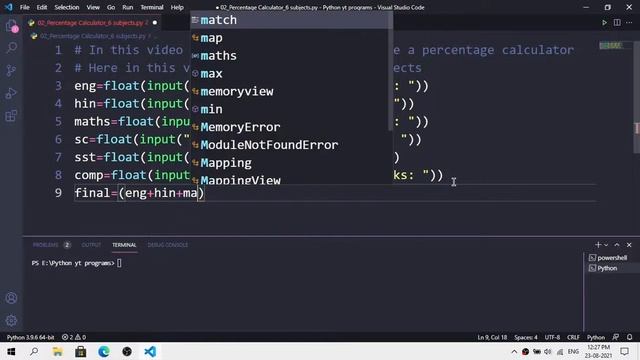Click the Ln 9, Col 18 status entry
Image resolution: width=640 pixels, height=360 pixels.
492,337
